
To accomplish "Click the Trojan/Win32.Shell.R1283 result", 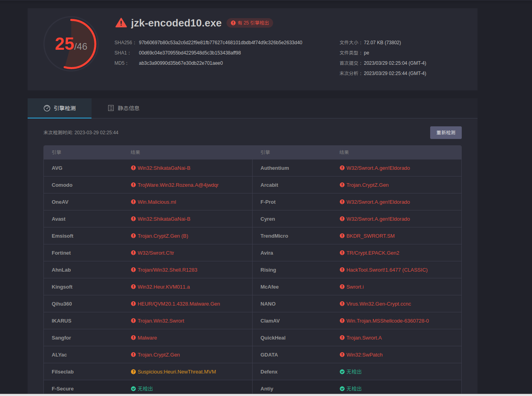I will 167,270.
